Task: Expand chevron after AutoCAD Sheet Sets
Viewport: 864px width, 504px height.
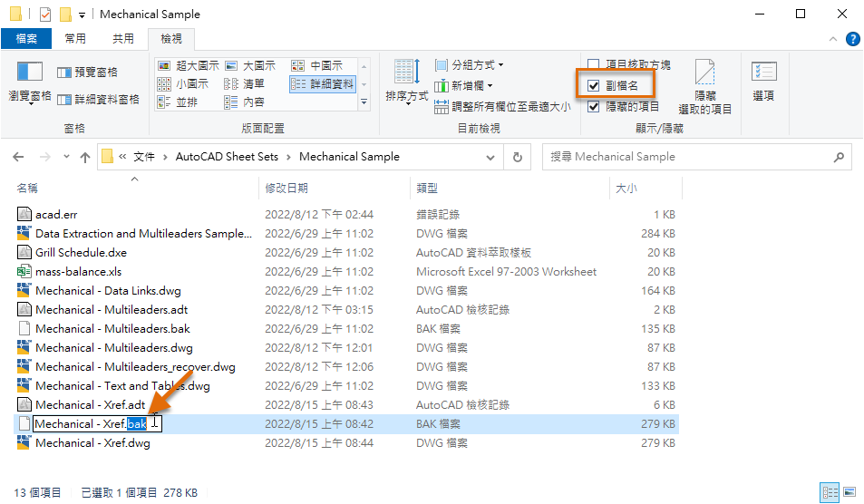Action: pos(288,157)
